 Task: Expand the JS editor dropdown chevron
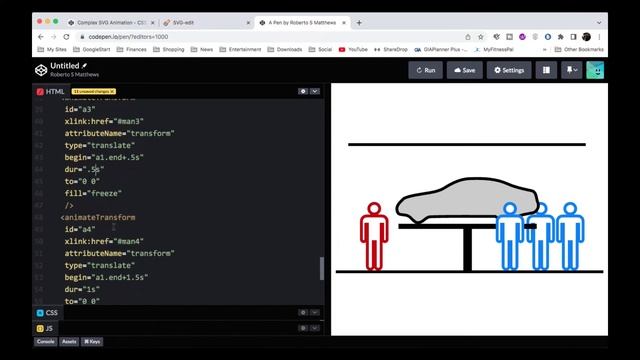315,328
